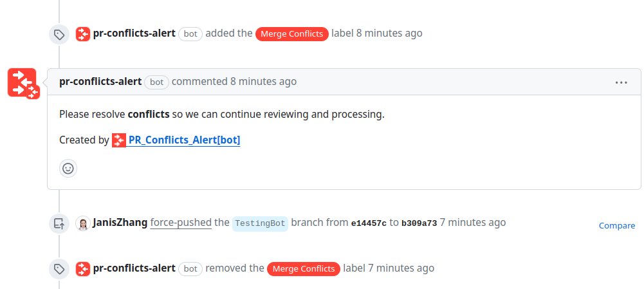
Task: Click the bot avatar in the removed-label event
Action: click(82, 268)
